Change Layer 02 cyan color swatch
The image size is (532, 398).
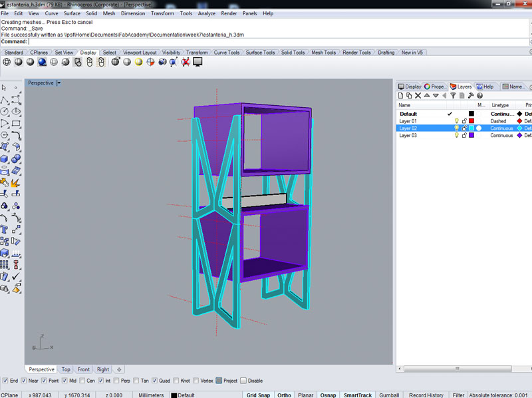tap(471, 128)
